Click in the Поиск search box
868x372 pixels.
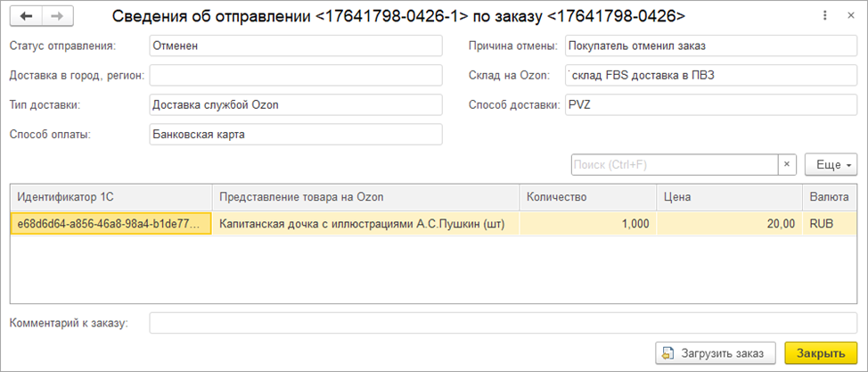674,165
